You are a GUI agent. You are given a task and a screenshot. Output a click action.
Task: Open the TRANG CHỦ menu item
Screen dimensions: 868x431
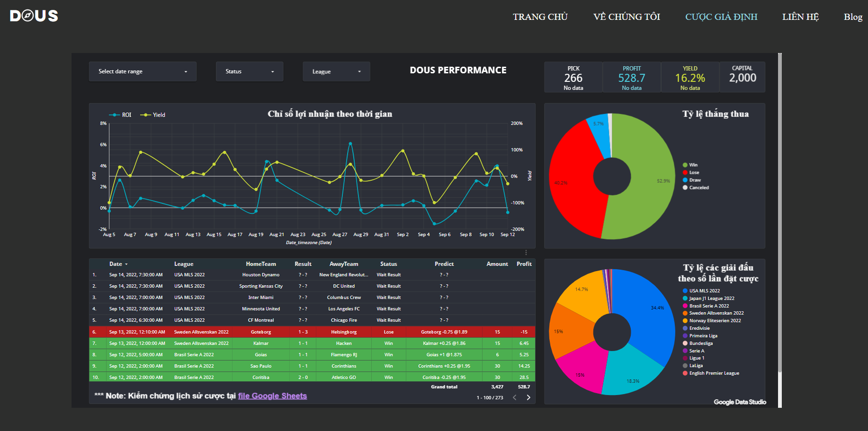coord(540,17)
